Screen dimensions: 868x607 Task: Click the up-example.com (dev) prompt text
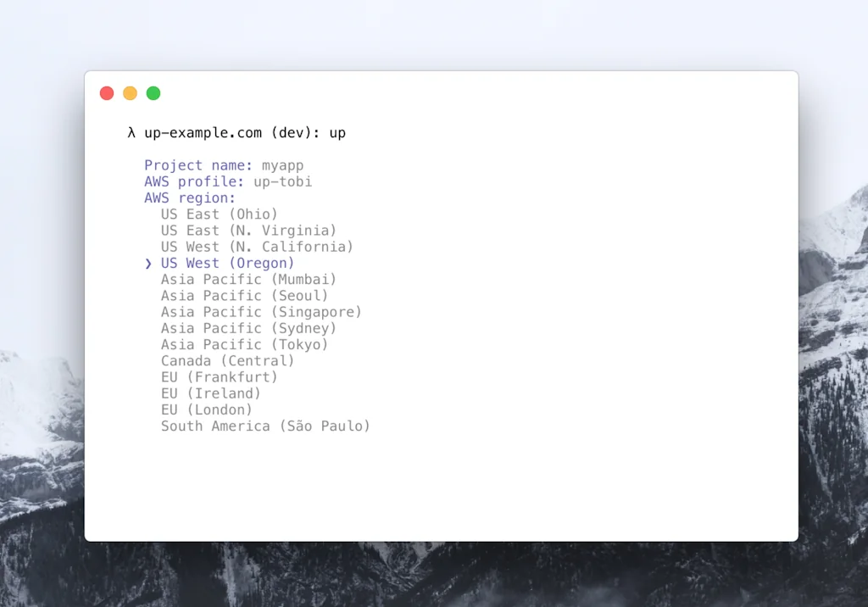(x=223, y=132)
